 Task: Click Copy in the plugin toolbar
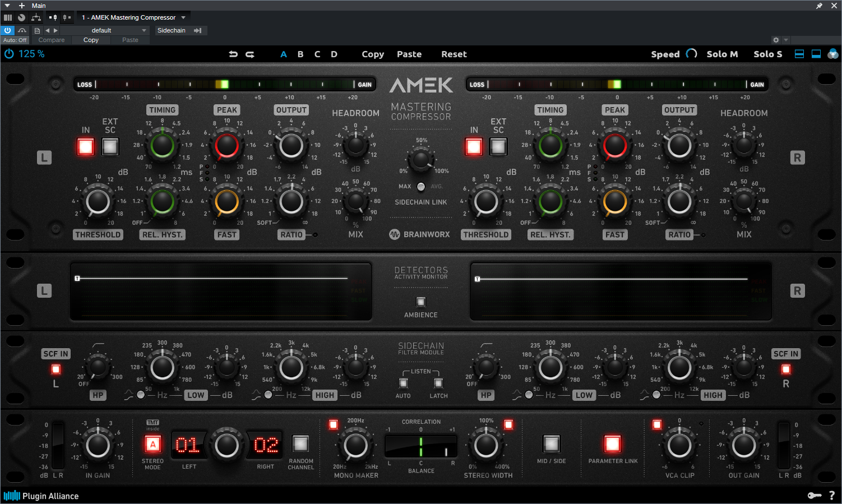373,54
